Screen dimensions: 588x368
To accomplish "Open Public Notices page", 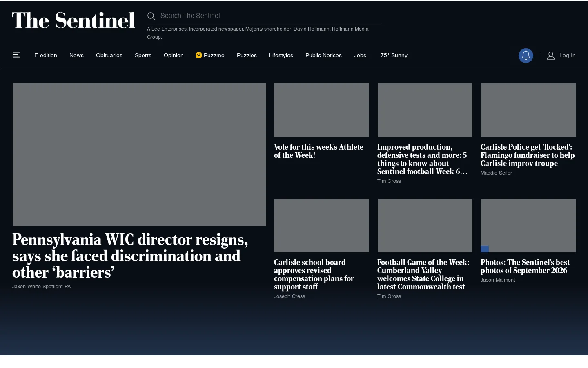I will pyautogui.click(x=323, y=55).
